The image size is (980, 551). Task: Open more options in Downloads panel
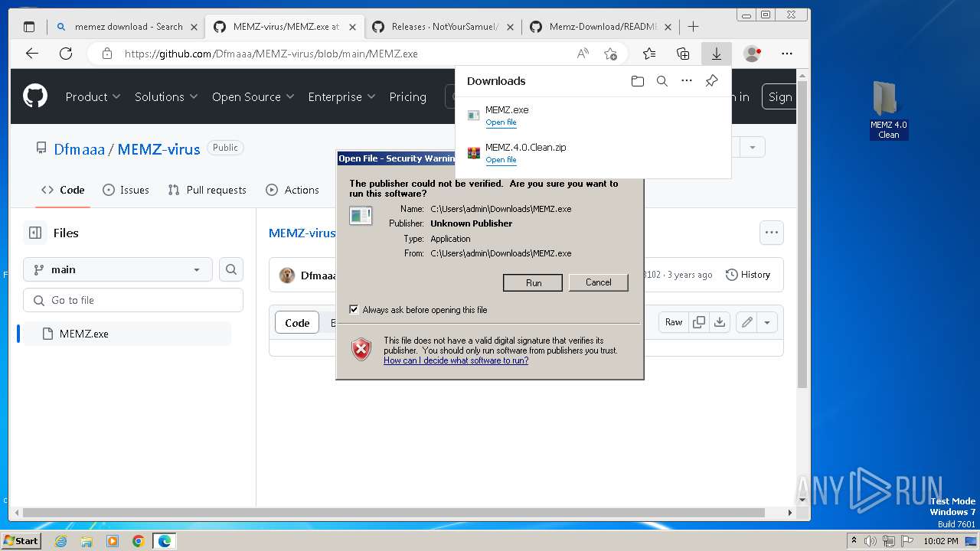coord(687,81)
